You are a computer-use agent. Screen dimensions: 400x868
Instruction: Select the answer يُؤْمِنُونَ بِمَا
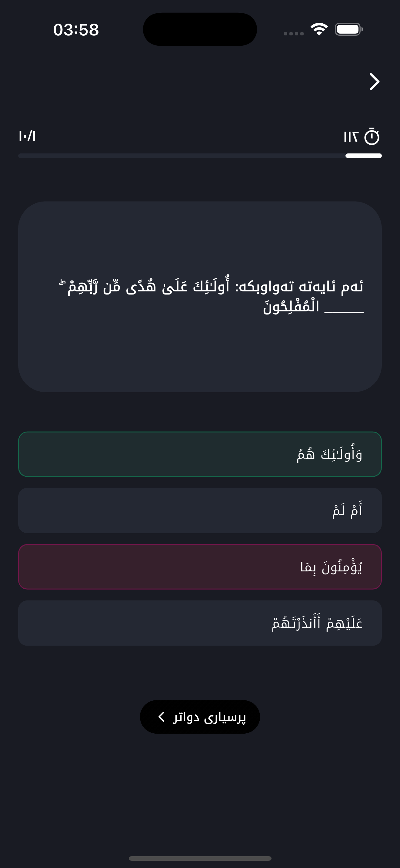(200, 567)
